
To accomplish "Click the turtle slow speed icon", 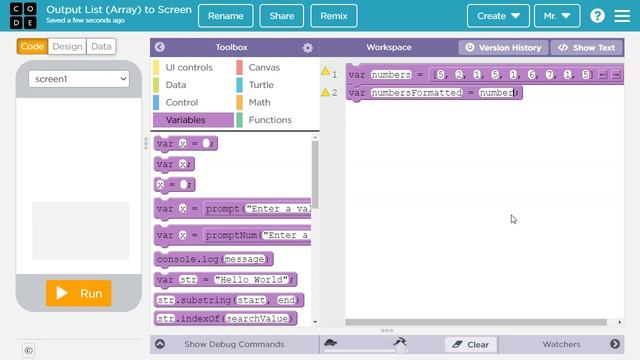I will (x=330, y=342).
